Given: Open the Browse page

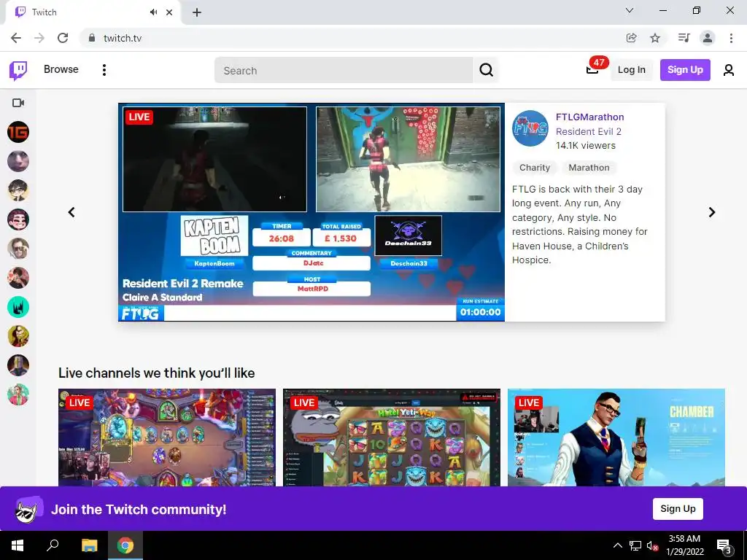Looking at the screenshot, I should point(61,69).
